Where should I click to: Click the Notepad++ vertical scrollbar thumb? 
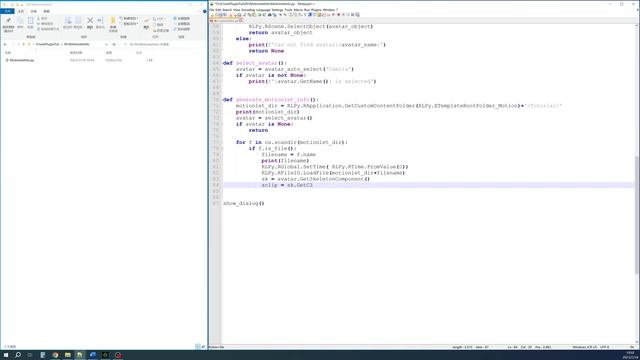(637, 215)
